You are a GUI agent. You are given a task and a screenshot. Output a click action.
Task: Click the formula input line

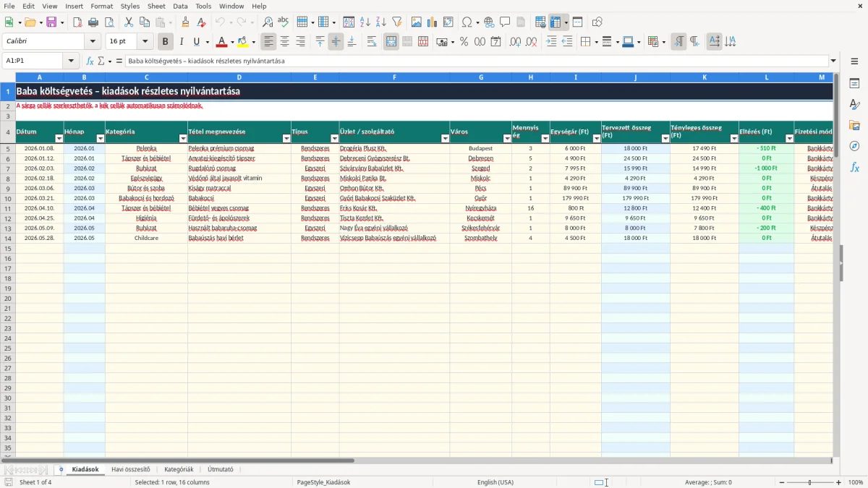click(477, 61)
